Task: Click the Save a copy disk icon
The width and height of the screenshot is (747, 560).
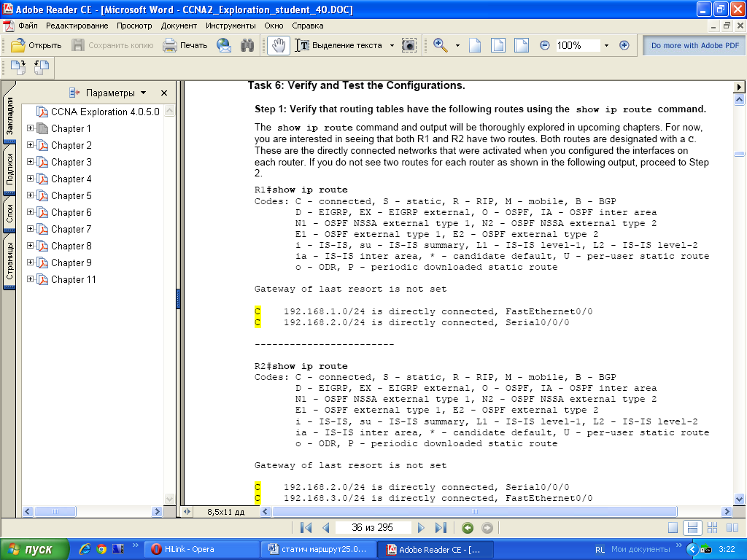Action: [x=77, y=45]
